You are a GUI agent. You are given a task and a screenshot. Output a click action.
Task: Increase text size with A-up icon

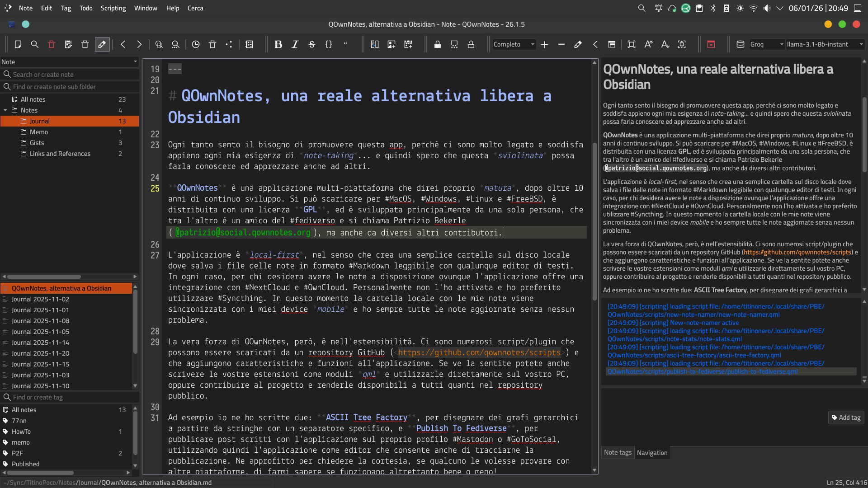(648, 44)
